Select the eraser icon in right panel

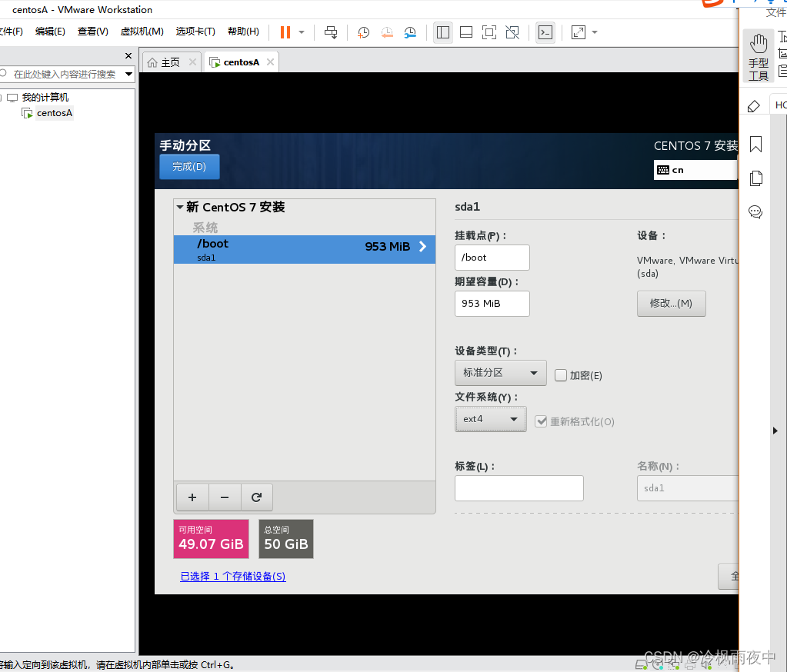coord(753,106)
